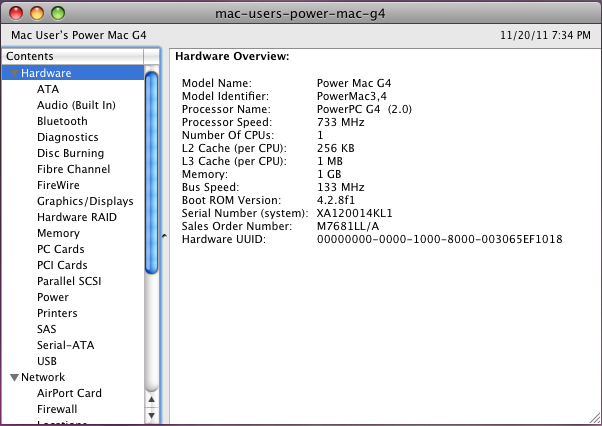
Task: Click Mac User's Power Mac G4 header
Action: coord(79,35)
